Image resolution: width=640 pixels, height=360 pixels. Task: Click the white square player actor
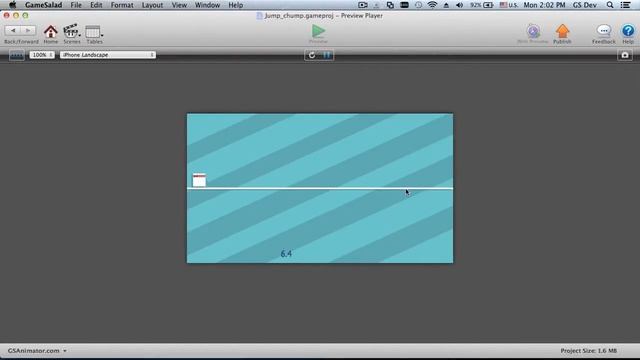(x=199, y=180)
